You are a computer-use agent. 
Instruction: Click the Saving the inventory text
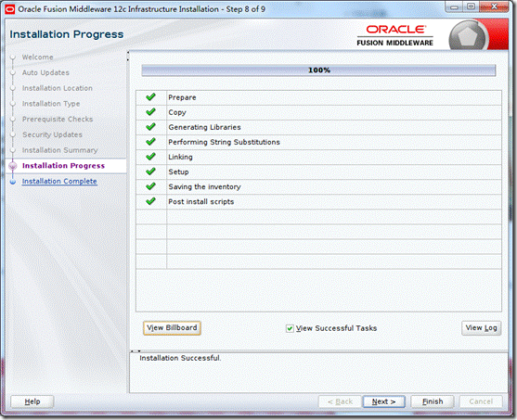pyautogui.click(x=204, y=186)
